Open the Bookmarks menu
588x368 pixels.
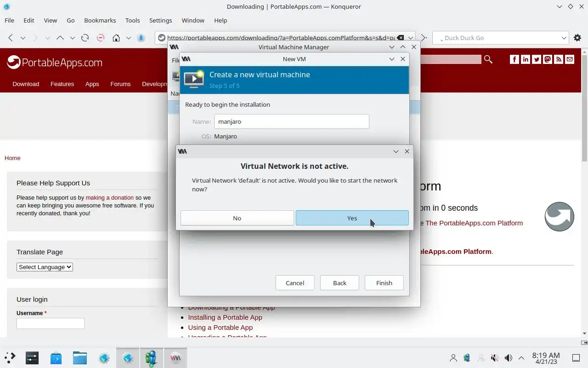pyautogui.click(x=100, y=20)
